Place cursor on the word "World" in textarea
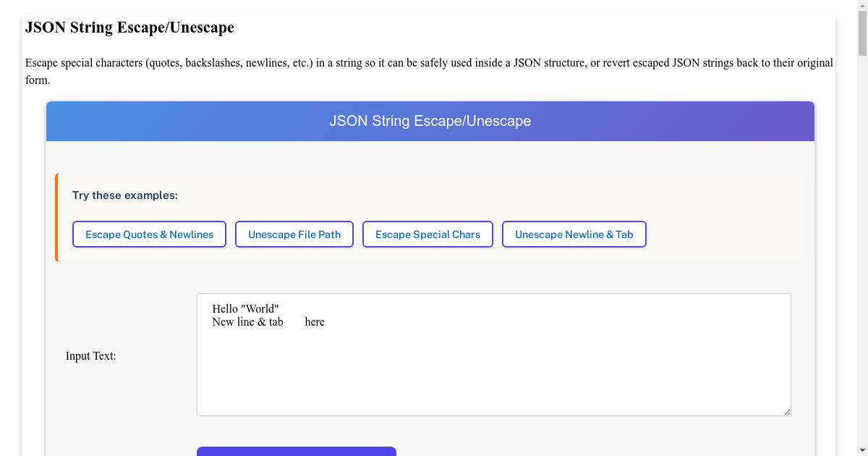The width and height of the screenshot is (868, 456). click(261, 309)
